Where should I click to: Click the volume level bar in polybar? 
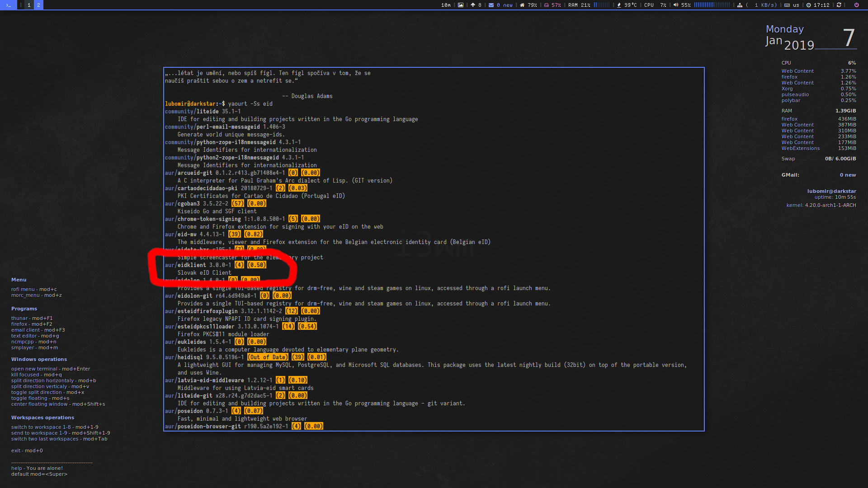pos(712,5)
